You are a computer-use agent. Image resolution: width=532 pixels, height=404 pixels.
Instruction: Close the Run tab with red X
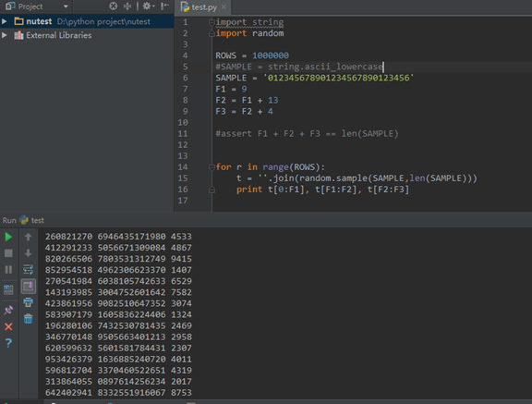[8, 326]
